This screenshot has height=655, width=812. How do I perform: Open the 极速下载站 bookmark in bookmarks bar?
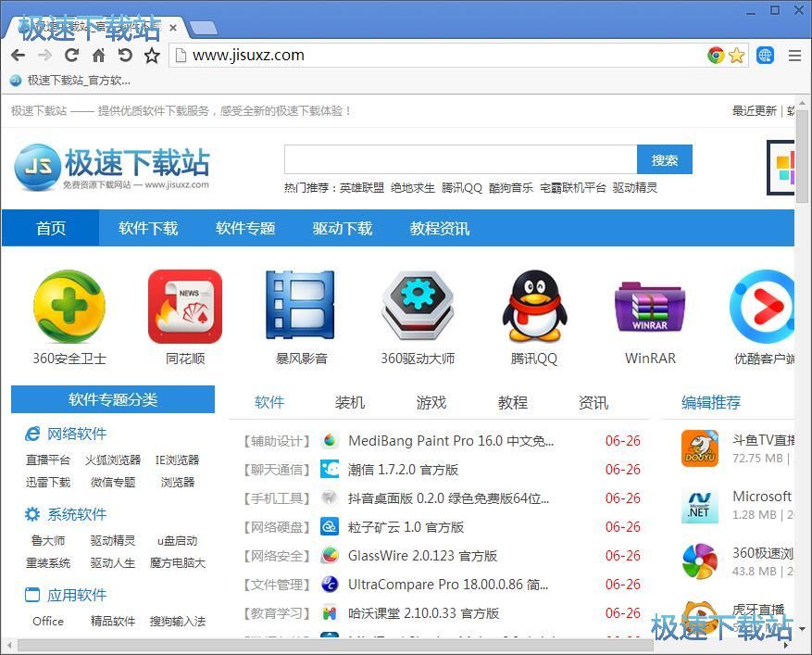[70, 81]
